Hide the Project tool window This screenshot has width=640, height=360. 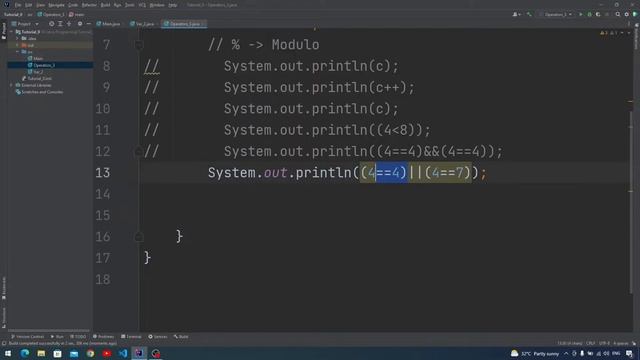89,24
